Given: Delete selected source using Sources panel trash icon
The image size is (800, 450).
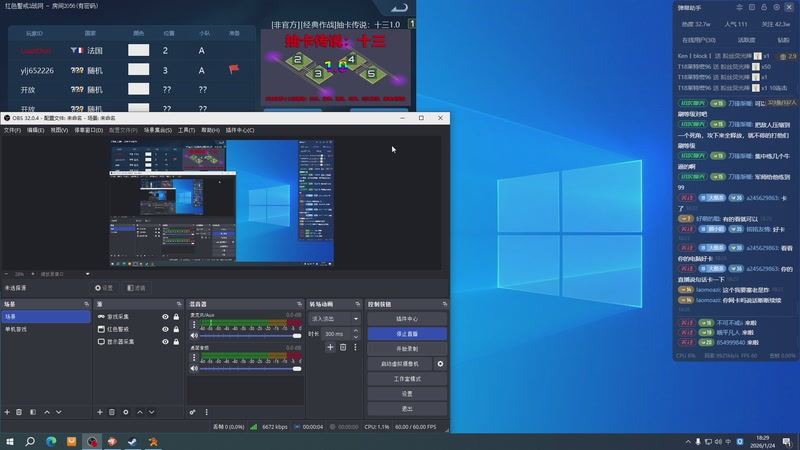Looking at the screenshot, I should coord(112,412).
